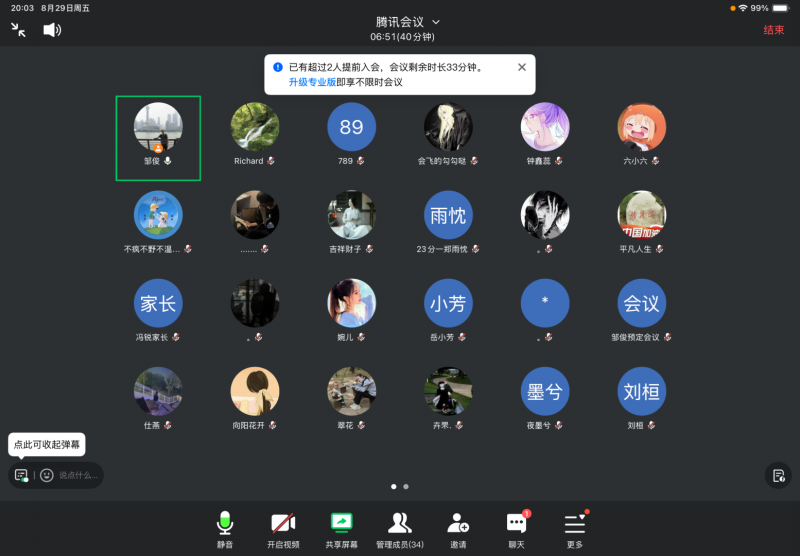
Task: Open Manage Members panel
Action: pyautogui.click(x=399, y=528)
